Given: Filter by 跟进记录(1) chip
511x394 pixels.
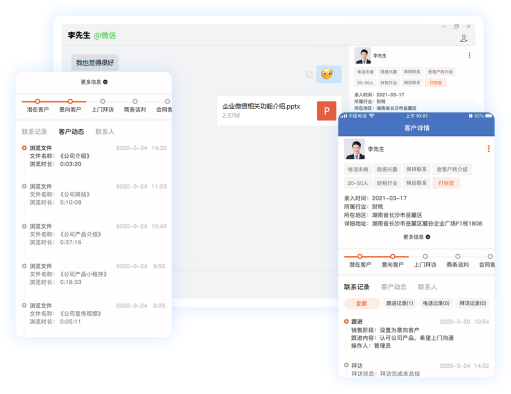Looking at the screenshot, I should click(x=400, y=303).
